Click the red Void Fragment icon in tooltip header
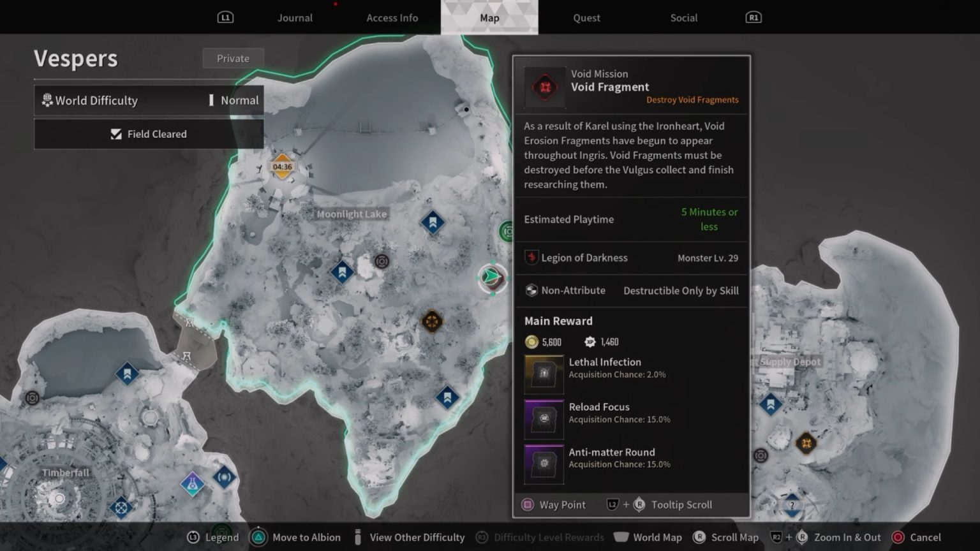This screenshot has height=551, width=980. 545,87
